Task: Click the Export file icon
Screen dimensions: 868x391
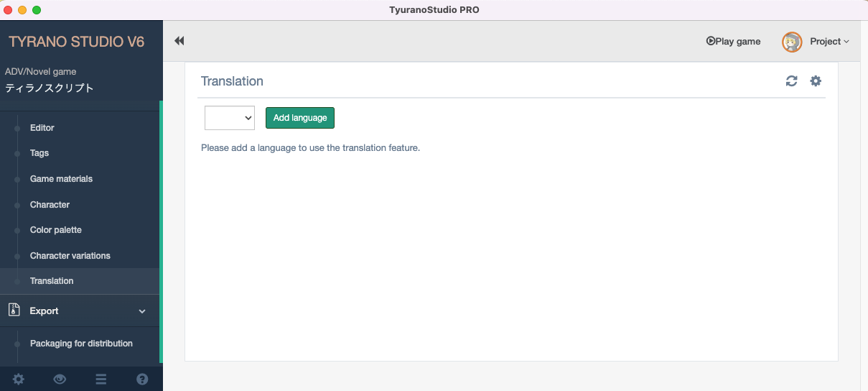Action: 14,310
